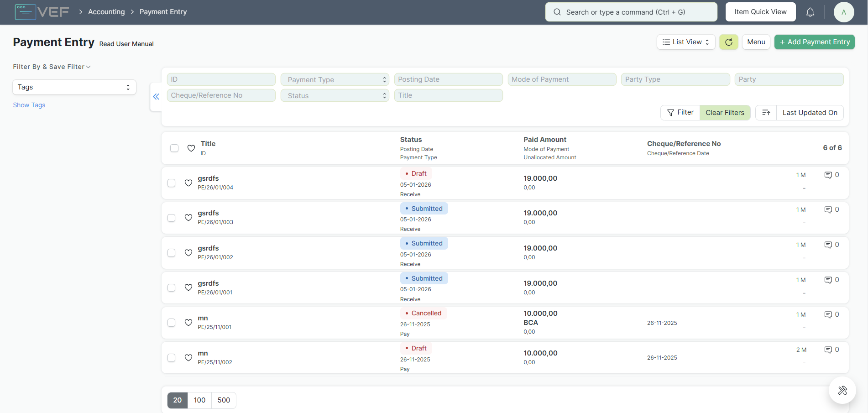
Task: Click the notification bell icon
Action: (810, 12)
